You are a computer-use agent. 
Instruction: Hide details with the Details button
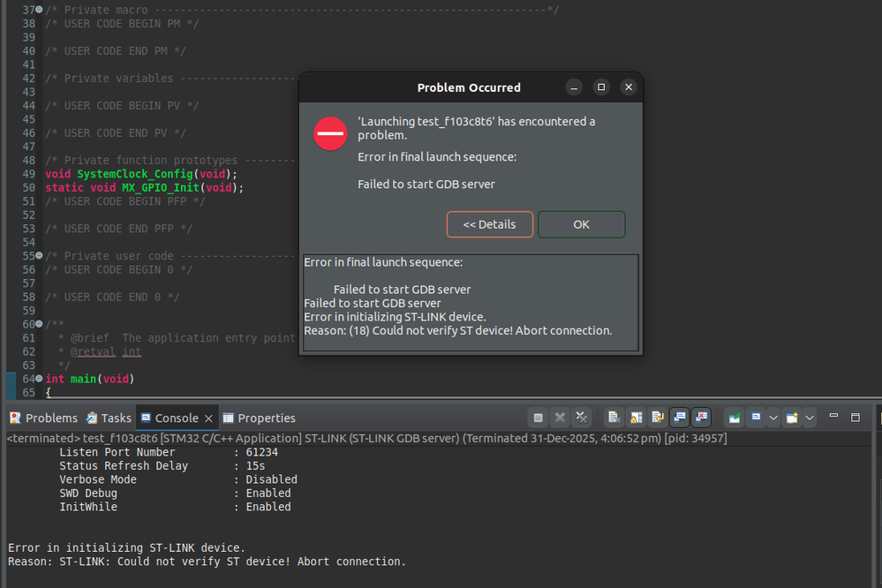point(490,224)
